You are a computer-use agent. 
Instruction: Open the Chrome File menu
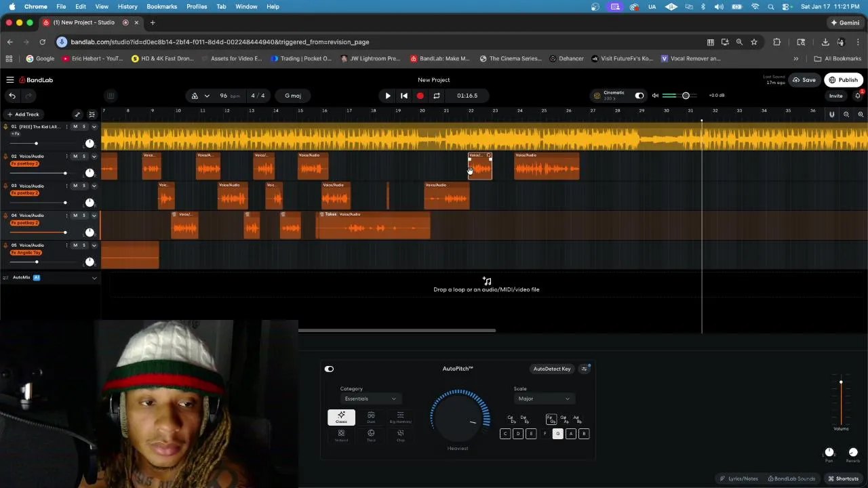[61, 6]
